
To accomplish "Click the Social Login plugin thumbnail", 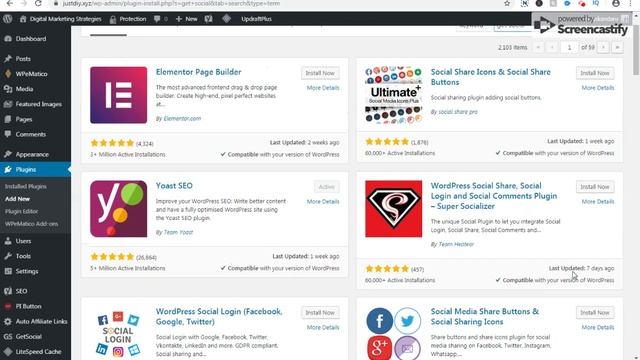I will [x=118, y=333].
